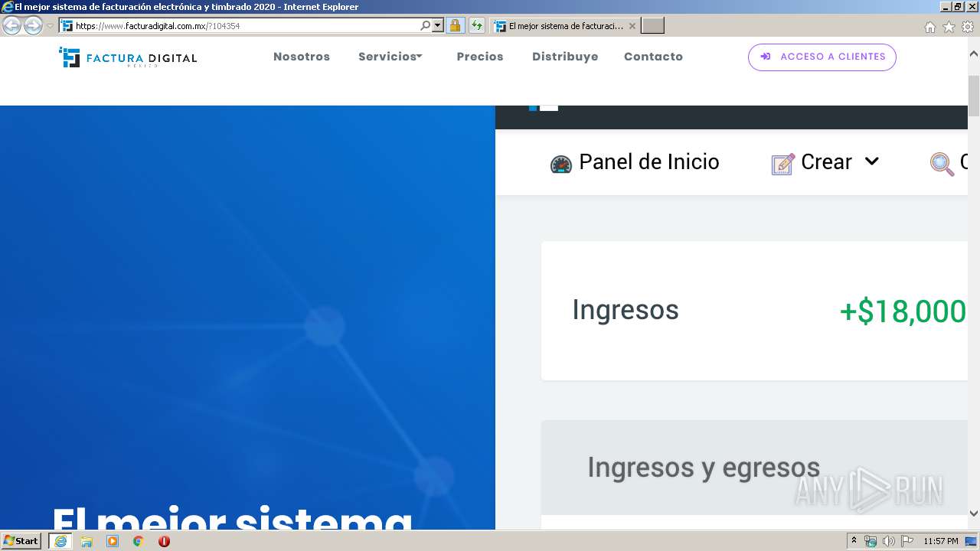Open the media player taskbar icon

pyautogui.click(x=113, y=541)
